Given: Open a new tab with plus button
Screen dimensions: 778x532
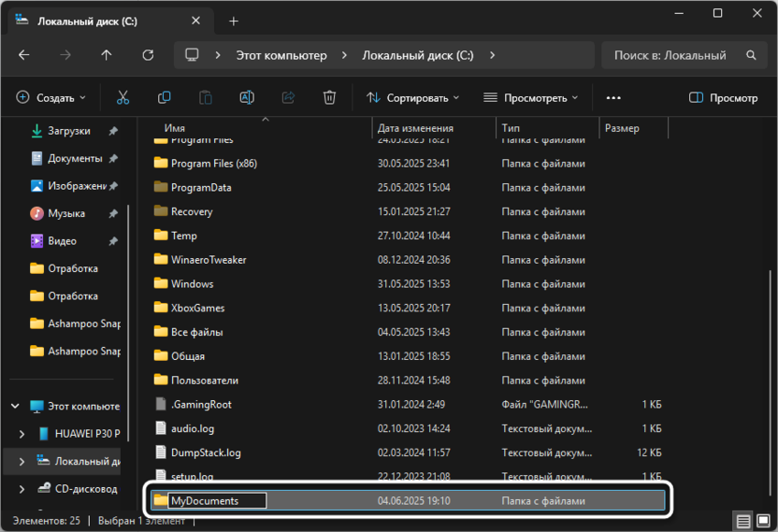Looking at the screenshot, I should tap(234, 21).
